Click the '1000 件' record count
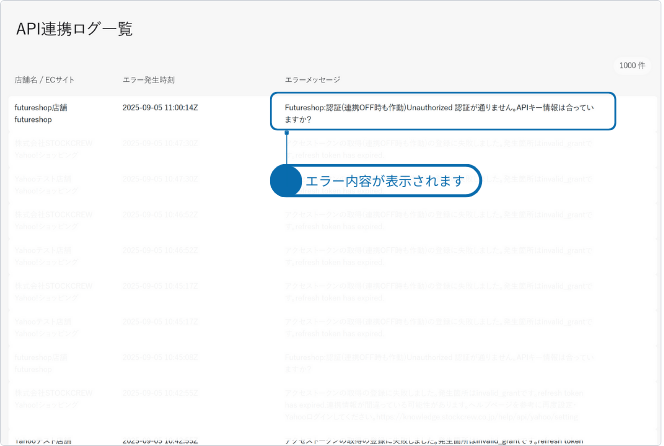The height and width of the screenshot is (446, 664). pos(631,65)
